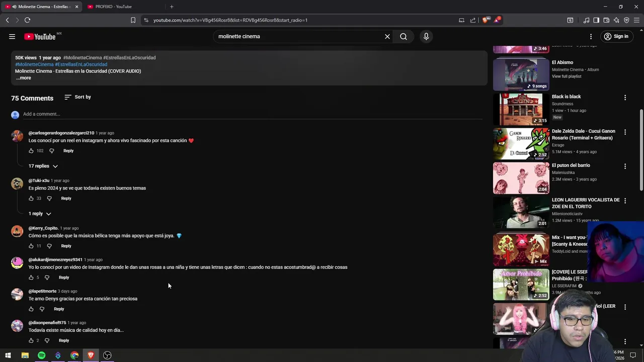This screenshot has width=644, height=362.
Task: Close the Molinette Cinema tab
Action: (x=77, y=7)
